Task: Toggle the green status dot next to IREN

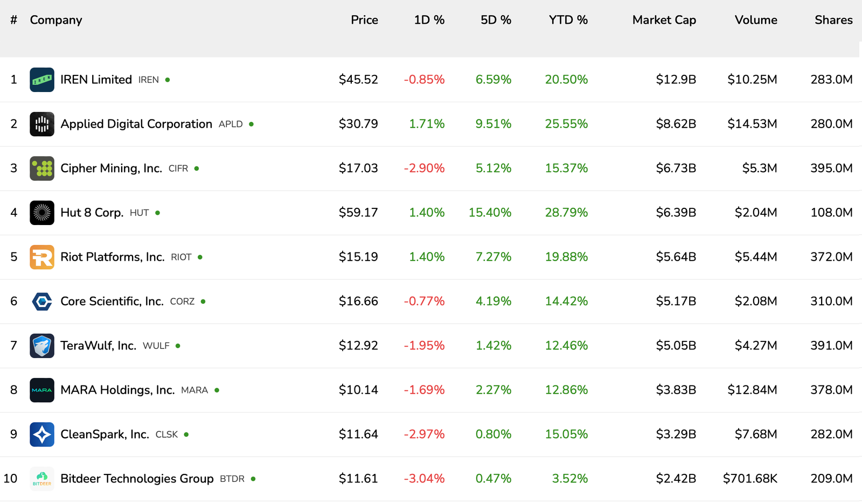Action: [167, 79]
